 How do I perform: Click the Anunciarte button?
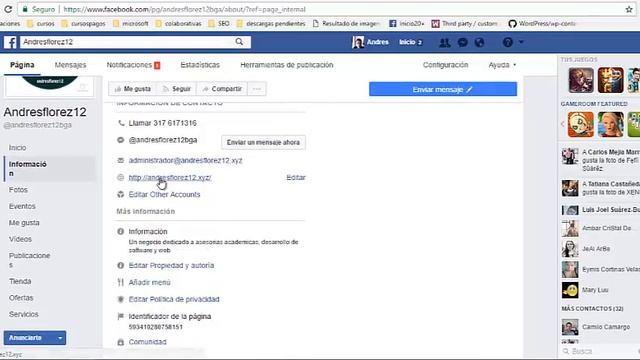[29, 338]
